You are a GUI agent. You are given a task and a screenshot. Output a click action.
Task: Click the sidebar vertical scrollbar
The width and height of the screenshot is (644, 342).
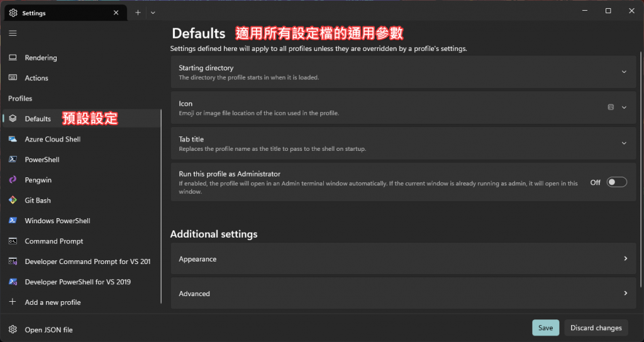(x=161, y=206)
